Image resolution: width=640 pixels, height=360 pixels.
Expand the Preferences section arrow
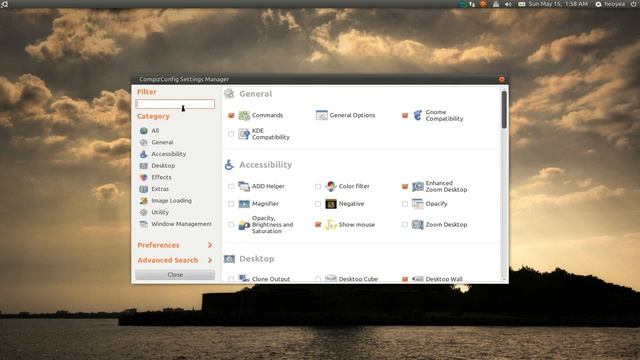point(210,245)
